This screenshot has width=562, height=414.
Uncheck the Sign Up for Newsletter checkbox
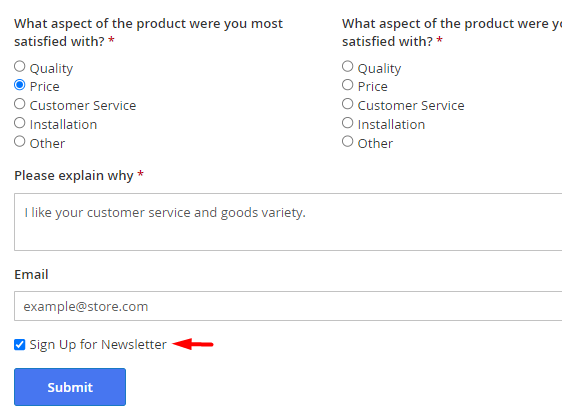coord(20,345)
